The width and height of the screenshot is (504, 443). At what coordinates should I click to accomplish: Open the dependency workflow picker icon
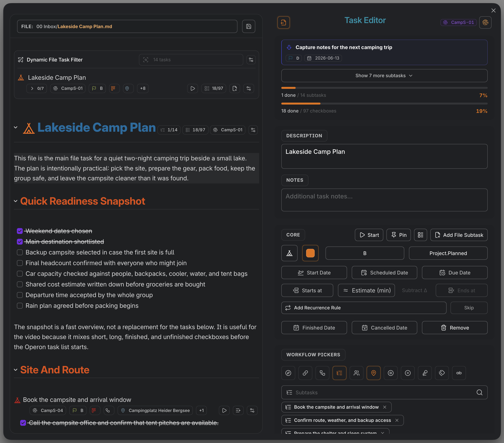pyautogui.click(x=322, y=373)
